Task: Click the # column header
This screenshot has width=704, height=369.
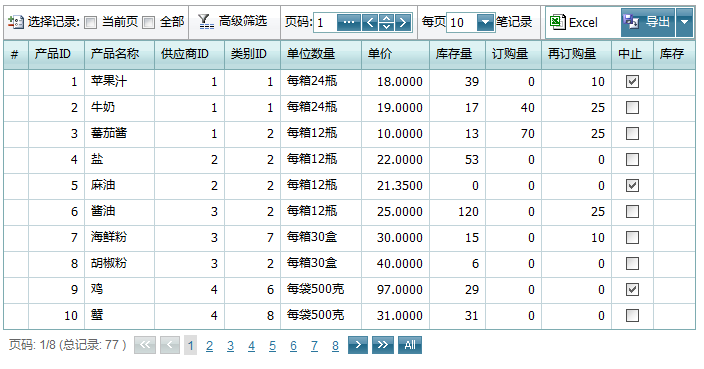Action: pos(16,54)
